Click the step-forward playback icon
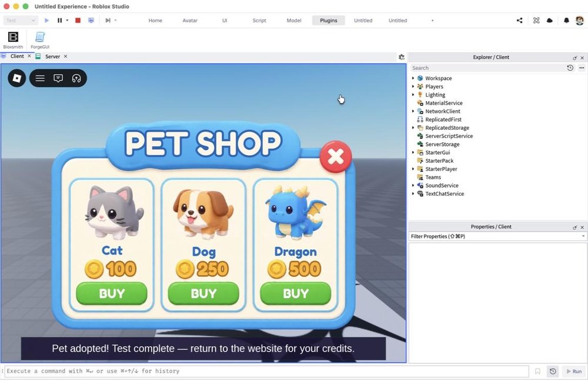This screenshot has height=392, width=588. coord(108,20)
